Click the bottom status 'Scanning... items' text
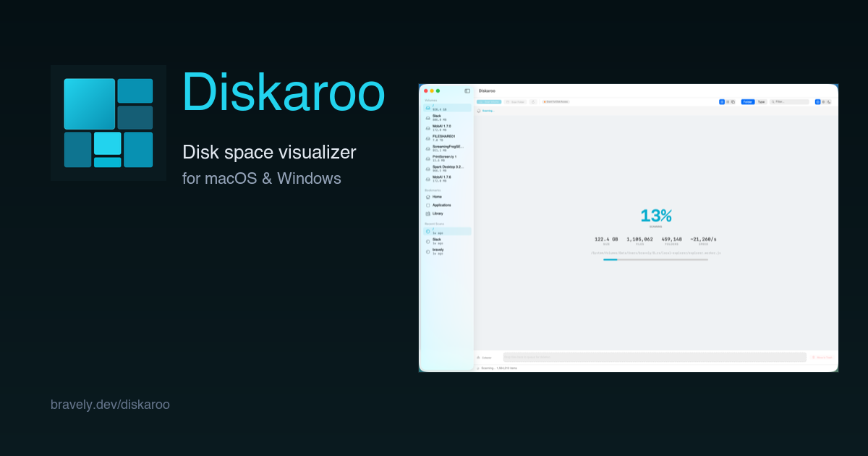This screenshot has height=456, width=868. pyautogui.click(x=499, y=368)
